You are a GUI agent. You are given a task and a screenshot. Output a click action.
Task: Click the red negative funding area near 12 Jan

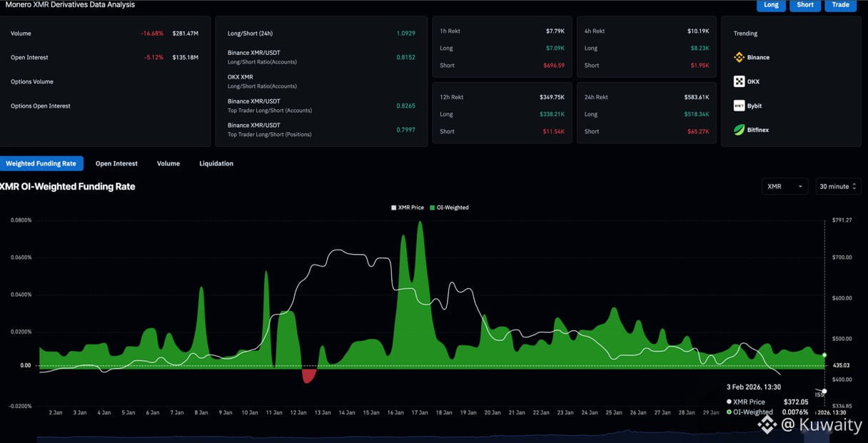(x=308, y=375)
